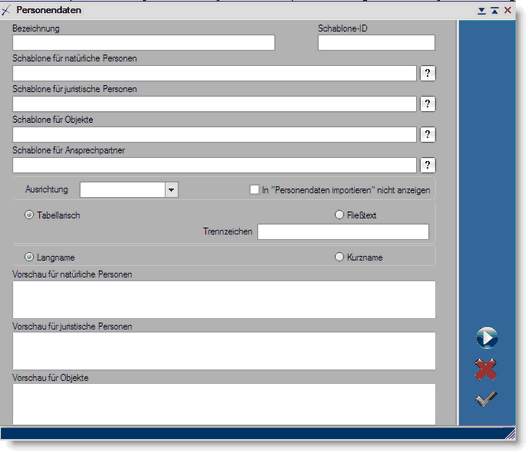Choose the Kurzname radio option

pos(339,257)
